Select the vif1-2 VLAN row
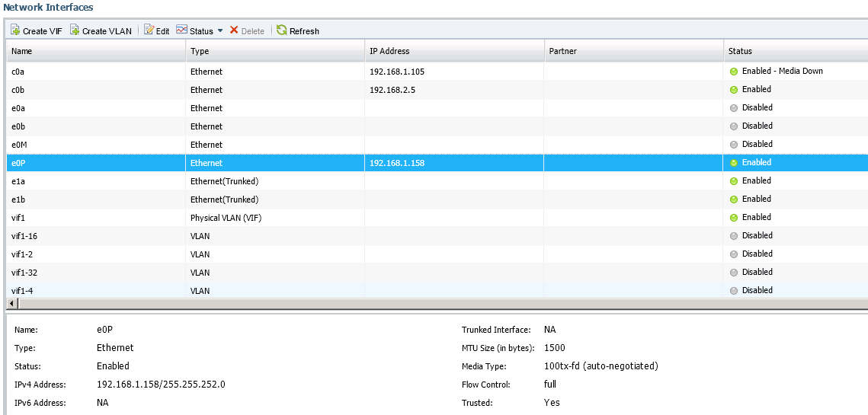Viewport: 868px width, 415px height. [x=437, y=254]
